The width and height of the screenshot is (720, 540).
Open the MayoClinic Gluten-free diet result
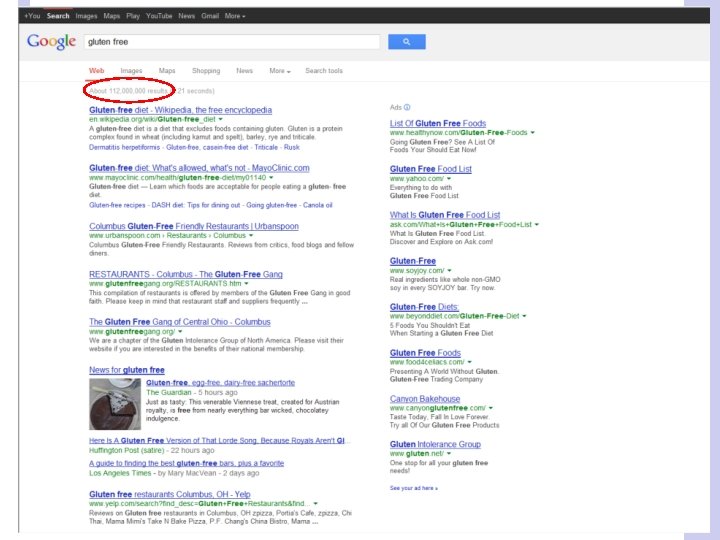[x=199, y=168]
